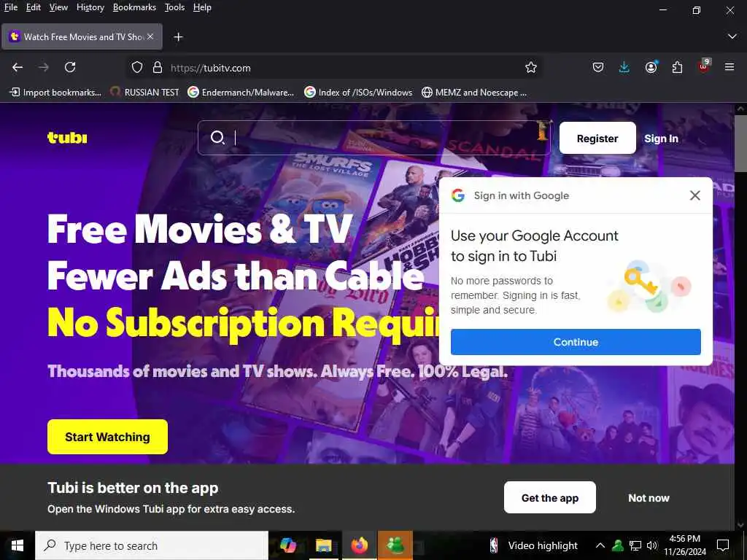Open the Firefox account icon

(651, 67)
